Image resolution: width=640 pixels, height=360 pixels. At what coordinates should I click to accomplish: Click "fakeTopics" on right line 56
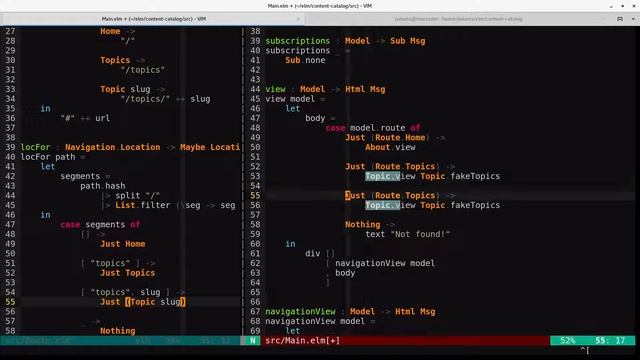coord(475,205)
